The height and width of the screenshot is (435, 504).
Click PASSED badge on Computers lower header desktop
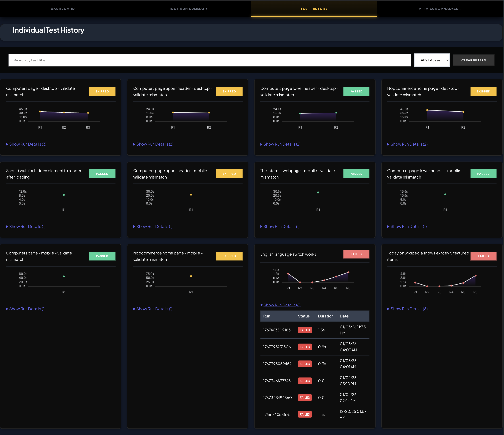[x=356, y=91]
